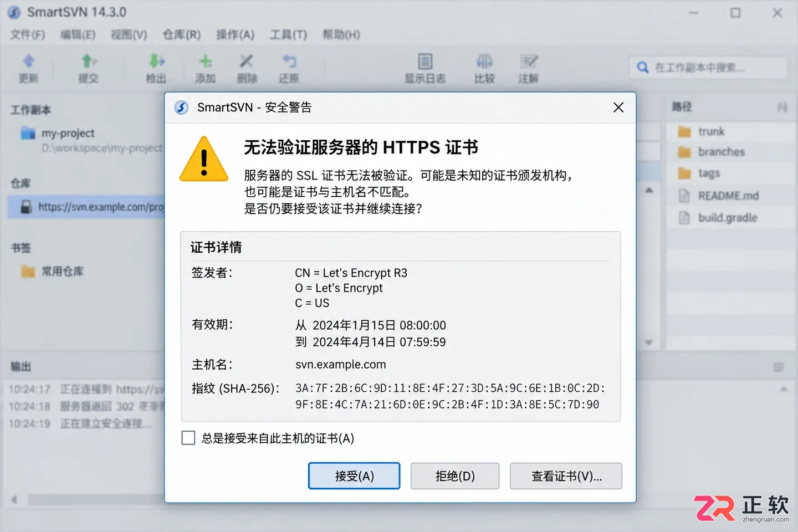Screen dimensions: 798x532
Task: Open the 编辑(E) menu
Action: tap(78, 35)
